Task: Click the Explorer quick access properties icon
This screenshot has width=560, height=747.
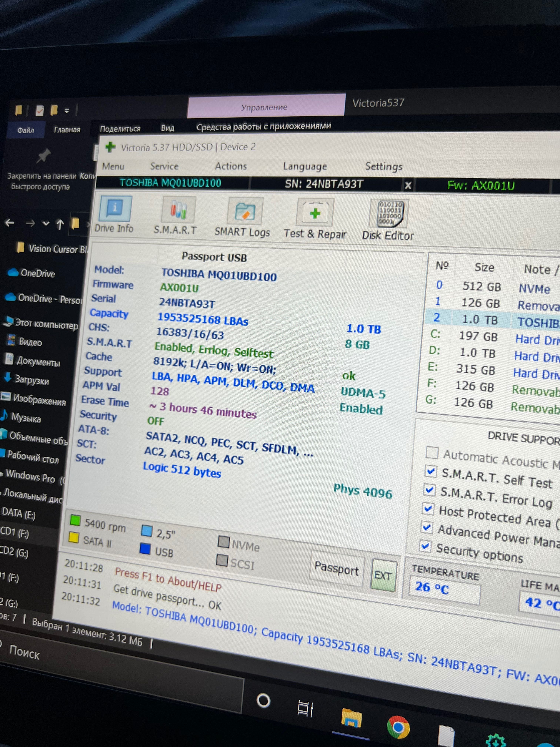Action: tap(40, 110)
